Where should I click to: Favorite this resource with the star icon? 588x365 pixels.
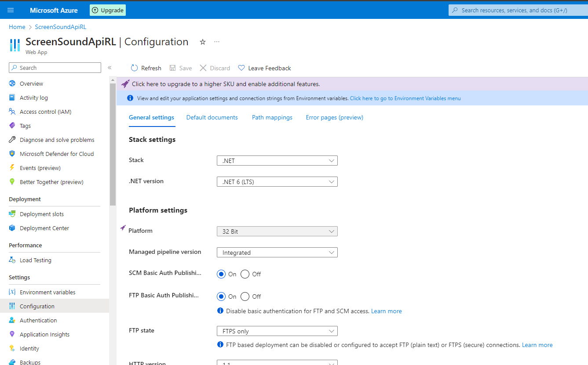pos(203,42)
